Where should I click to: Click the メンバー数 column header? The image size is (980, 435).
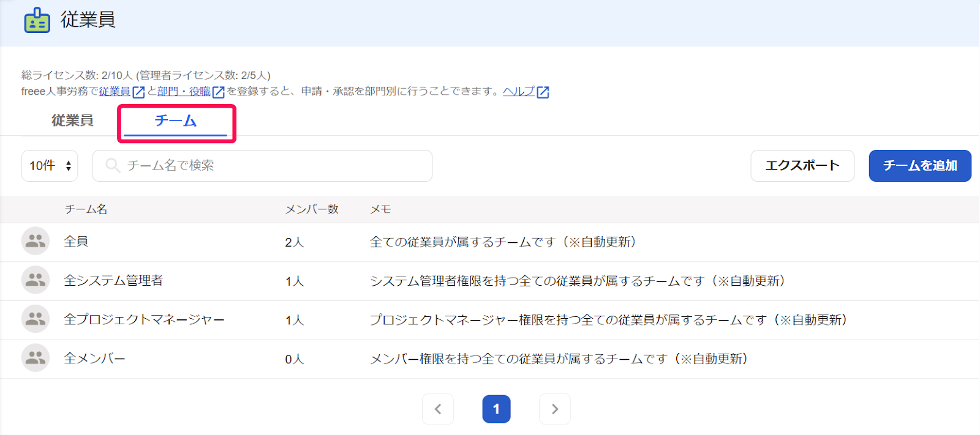(312, 209)
